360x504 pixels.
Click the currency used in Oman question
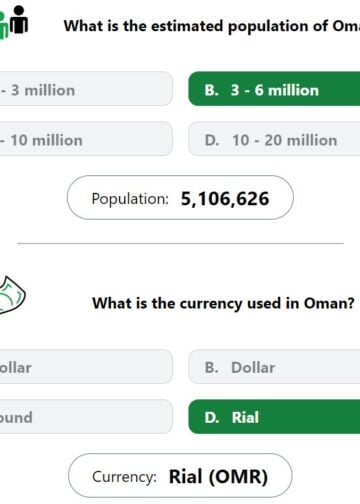223,303
